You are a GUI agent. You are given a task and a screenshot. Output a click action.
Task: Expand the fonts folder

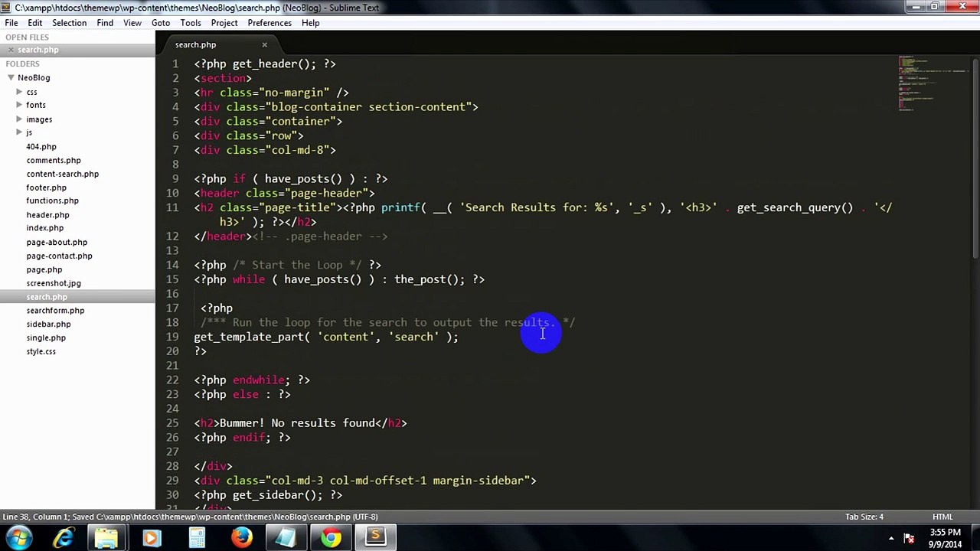coord(19,105)
